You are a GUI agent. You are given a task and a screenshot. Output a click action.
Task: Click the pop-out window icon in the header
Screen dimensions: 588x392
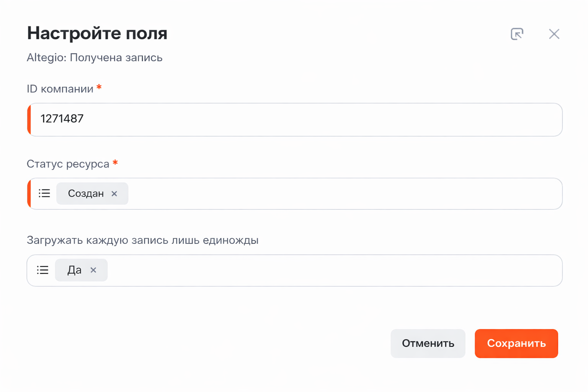click(x=517, y=34)
